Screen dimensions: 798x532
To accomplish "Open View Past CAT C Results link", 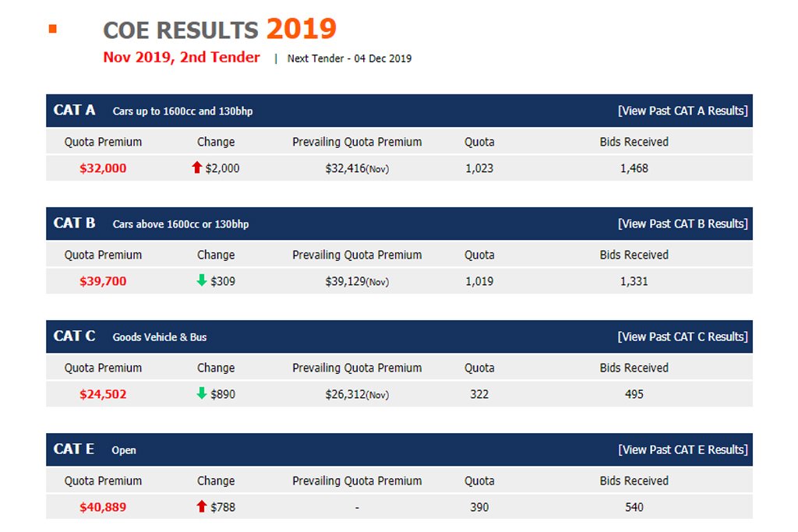I will [x=683, y=336].
